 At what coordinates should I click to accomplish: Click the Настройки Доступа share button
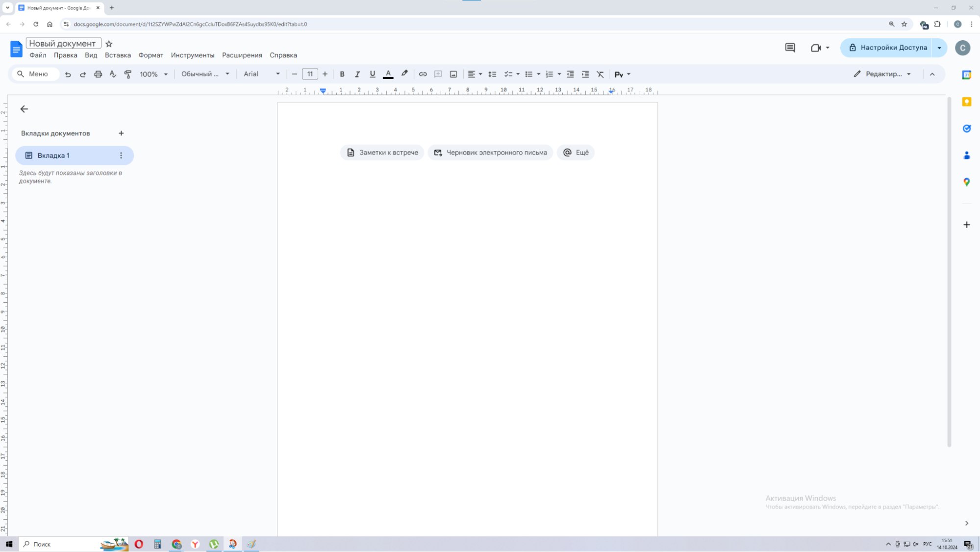887,48
